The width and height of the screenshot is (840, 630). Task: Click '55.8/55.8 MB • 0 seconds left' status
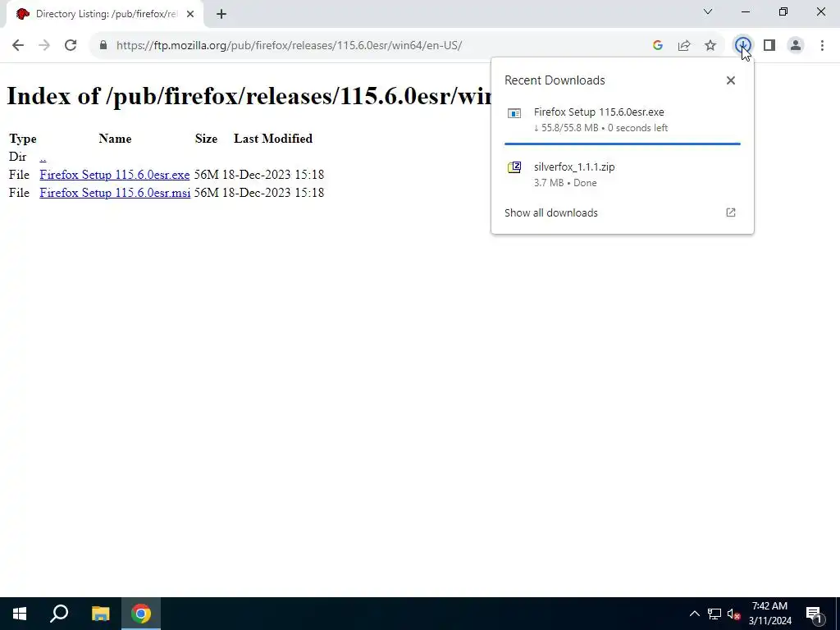tap(601, 128)
